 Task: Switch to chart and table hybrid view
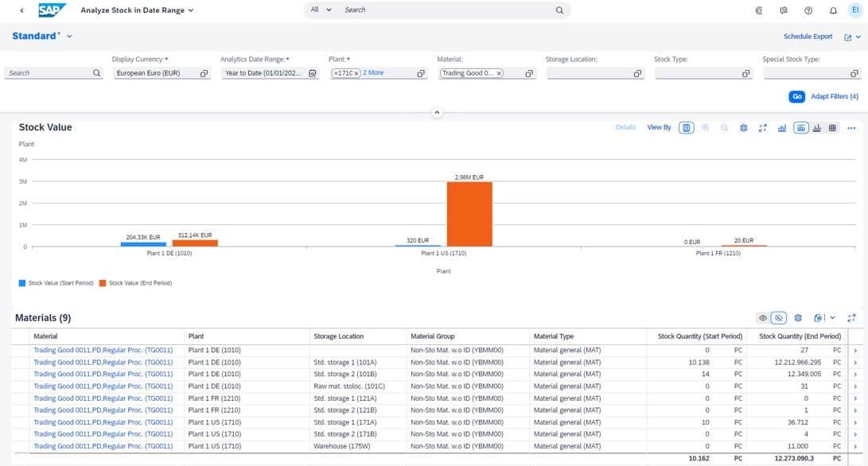800,128
